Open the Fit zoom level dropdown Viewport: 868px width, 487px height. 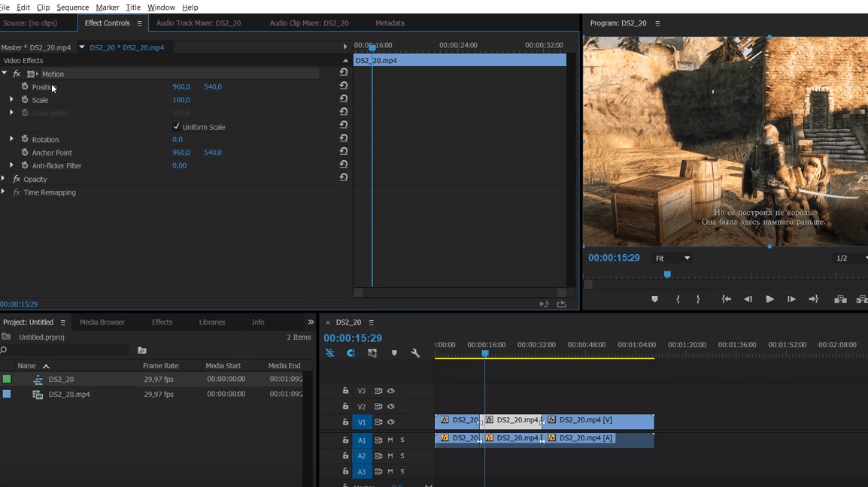coord(672,259)
